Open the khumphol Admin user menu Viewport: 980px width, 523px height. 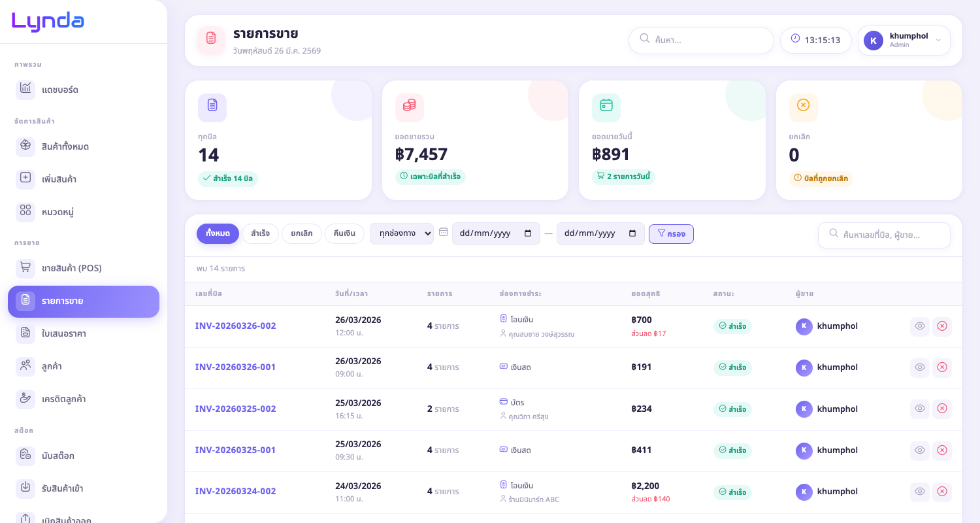(904, 41)
